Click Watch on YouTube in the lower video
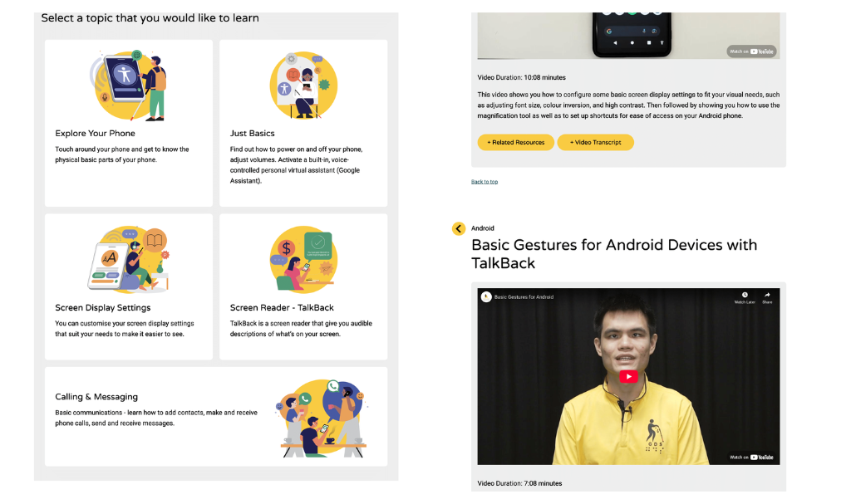 coord(751,458)
